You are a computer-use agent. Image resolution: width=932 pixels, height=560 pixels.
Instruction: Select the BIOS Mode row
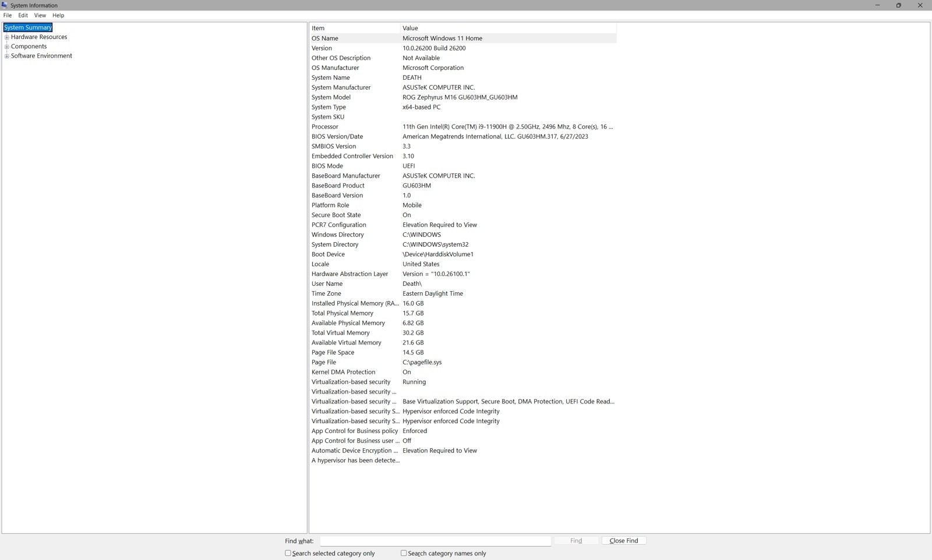pos(463,166)
